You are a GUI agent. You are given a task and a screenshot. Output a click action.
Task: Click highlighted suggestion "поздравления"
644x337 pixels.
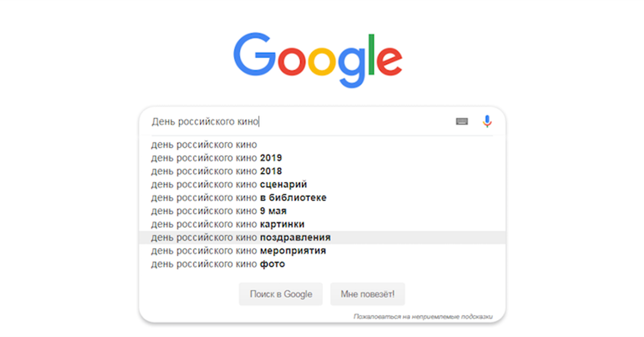(x=240, y=238)
